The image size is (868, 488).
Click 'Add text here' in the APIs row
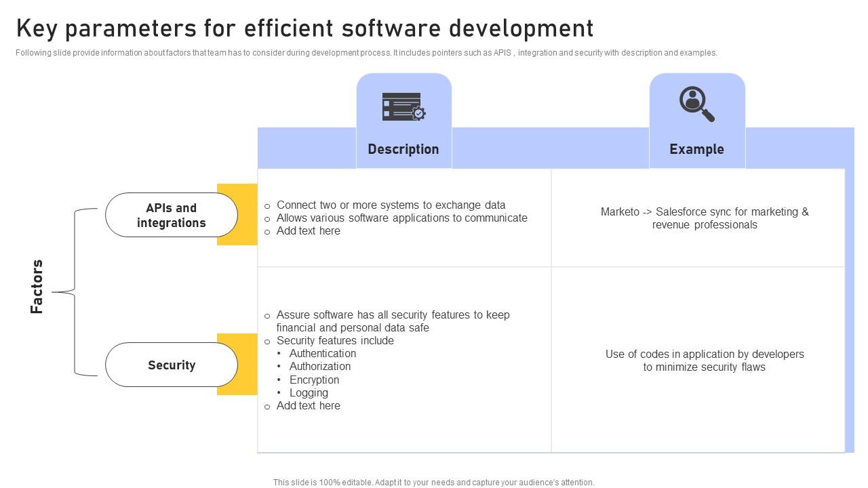(x=308, y=230)
